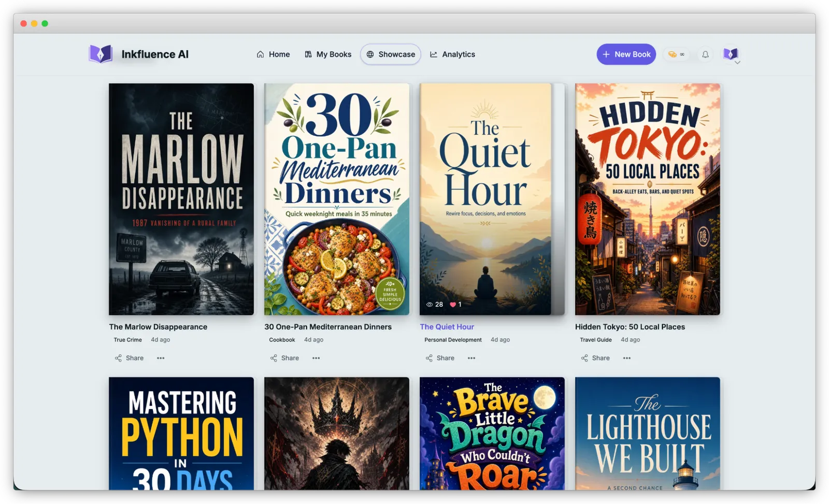Click Hidden Tokyo: 50 Local Places title
This screenshot has height=504, width=829.
pos(630,327)
